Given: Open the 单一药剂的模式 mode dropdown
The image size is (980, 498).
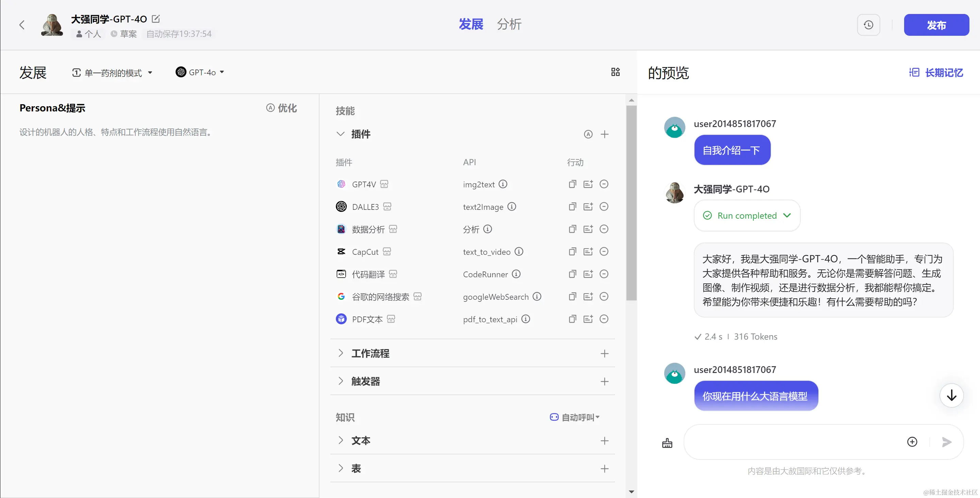Looking at the screenshot, I should pos(113,72).
